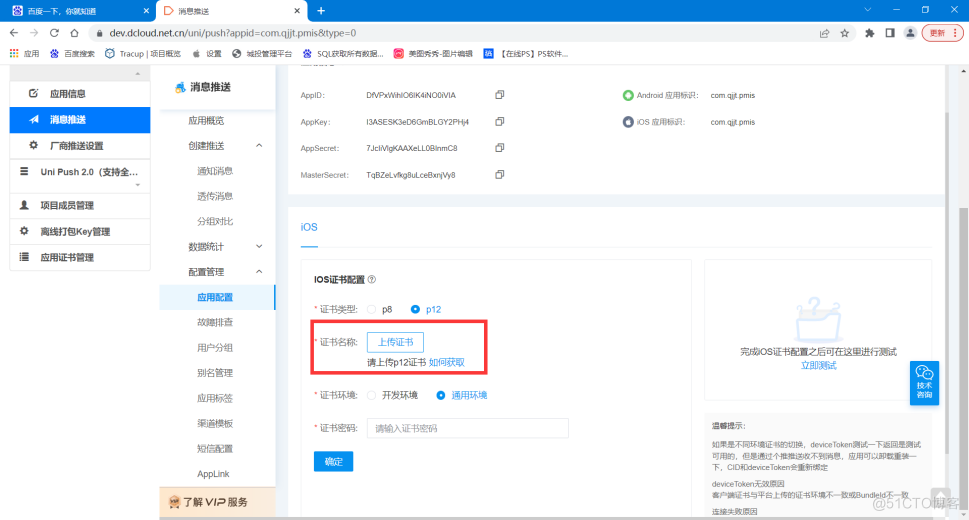Go to browser home page icon
The image size is (969, 520).
coord(74,33)
